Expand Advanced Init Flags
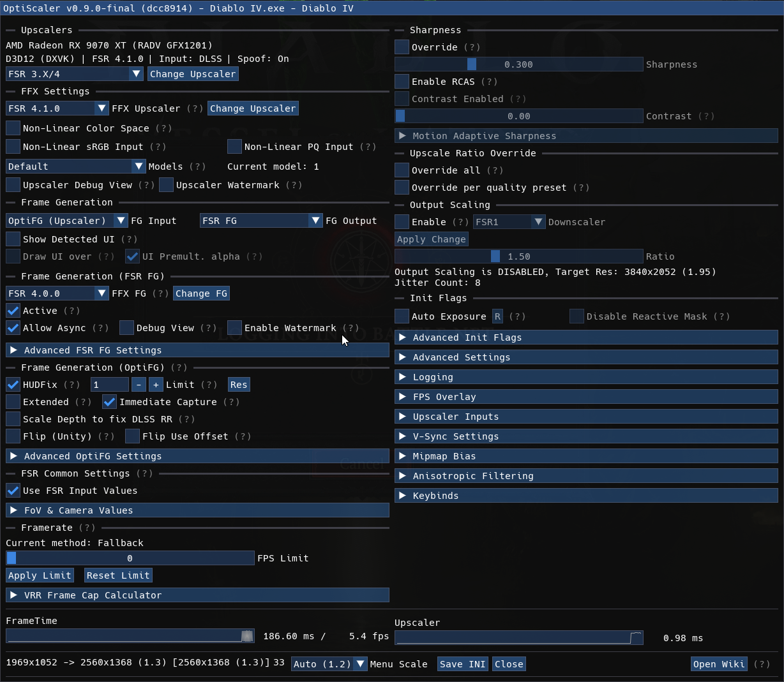The height and width of the screenshot is (682, 784). coord(586,337)
